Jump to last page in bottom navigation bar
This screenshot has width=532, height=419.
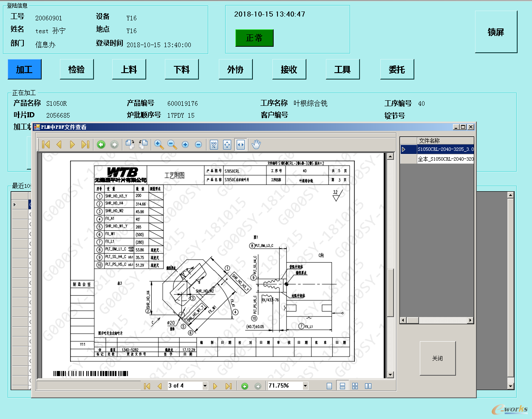point(229,386)
